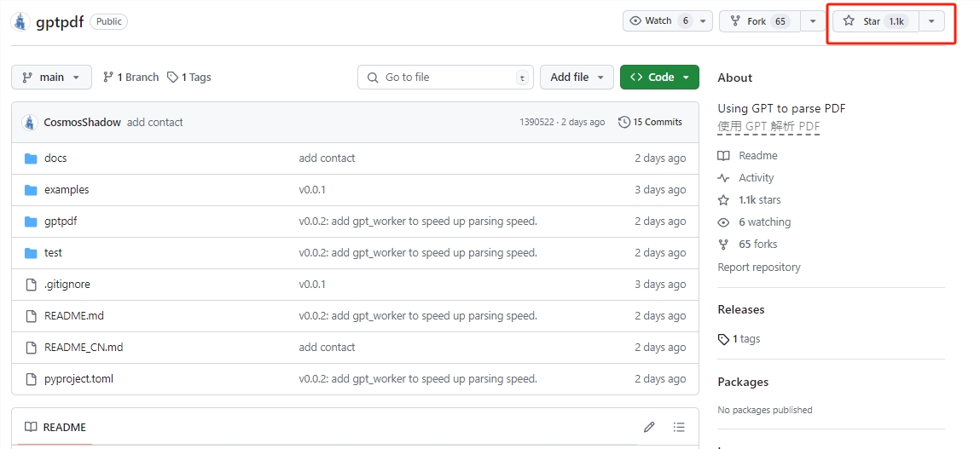Focus the Go to file search field
The width and height of the screenshot is (980, 449).
(445, 78)
